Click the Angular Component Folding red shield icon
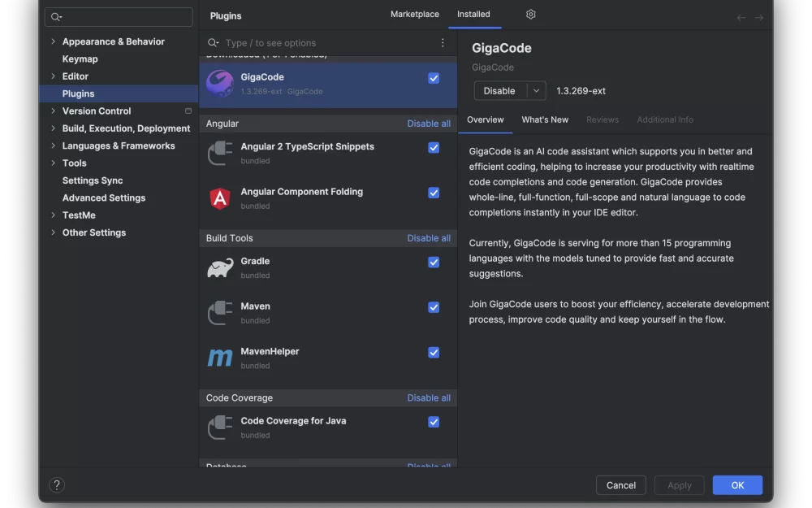The width and height of the screenshot is (812, 508). click(x=219, y=198)
